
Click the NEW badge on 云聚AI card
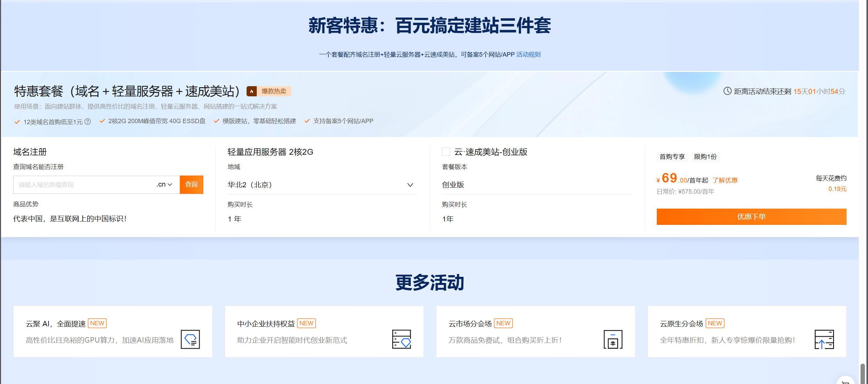[97, 323]
